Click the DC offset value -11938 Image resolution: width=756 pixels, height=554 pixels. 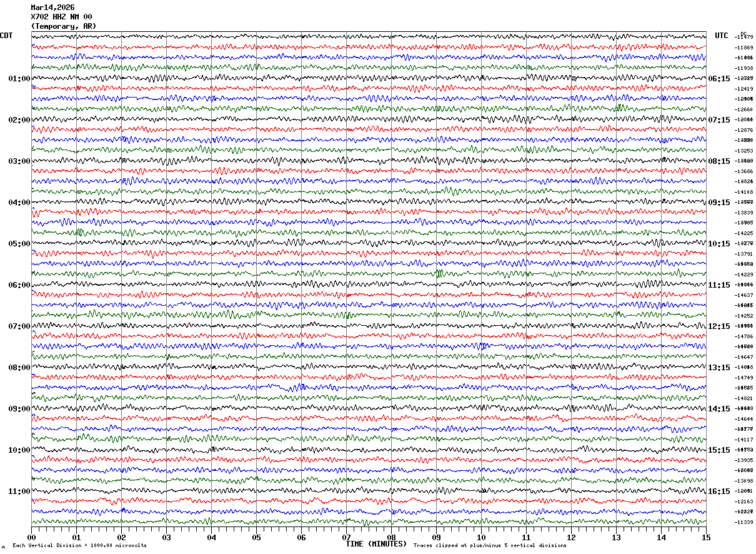(744, 68)
